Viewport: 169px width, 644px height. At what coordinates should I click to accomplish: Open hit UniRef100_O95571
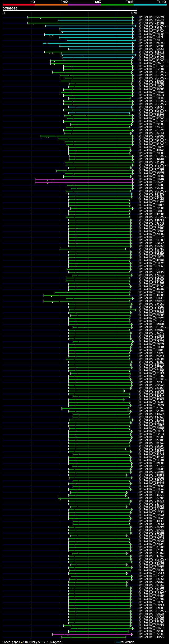[x=152, y=174]
